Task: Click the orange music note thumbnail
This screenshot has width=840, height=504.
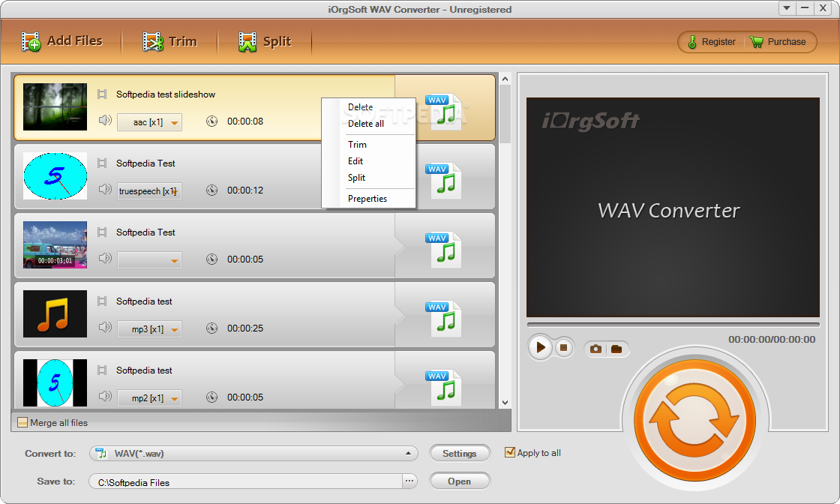Action: tap(55, 313)
